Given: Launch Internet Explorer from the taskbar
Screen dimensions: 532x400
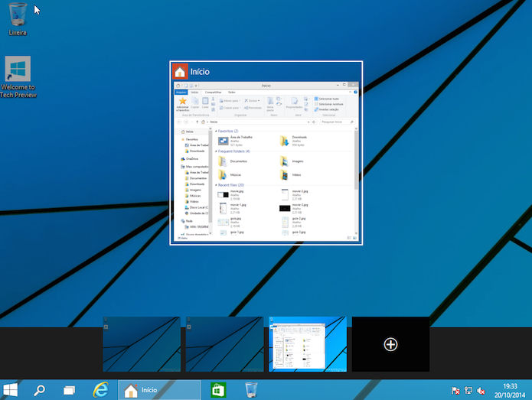Looking at the screenshot, I should click(x=101, y=390).
